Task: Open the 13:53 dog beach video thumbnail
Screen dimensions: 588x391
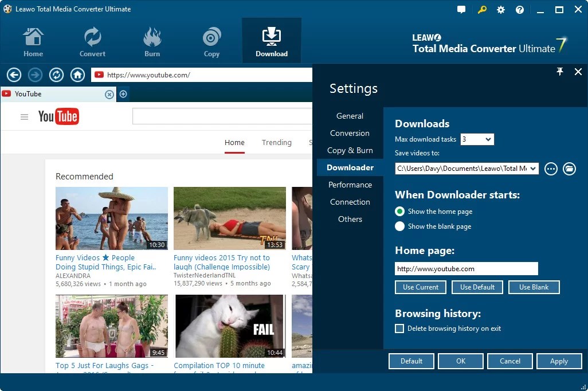Action: 229,218
